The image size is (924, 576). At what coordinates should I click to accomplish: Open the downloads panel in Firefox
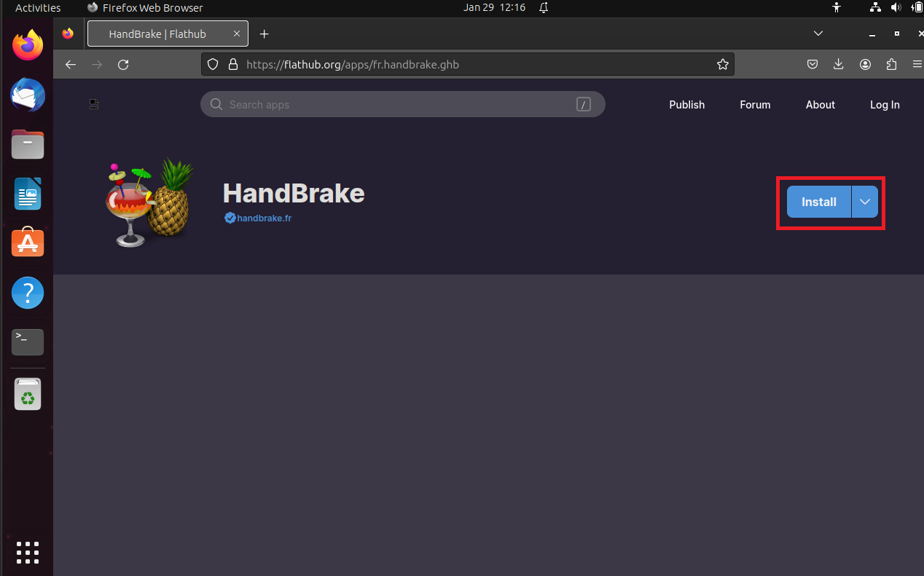click(838, 64)
